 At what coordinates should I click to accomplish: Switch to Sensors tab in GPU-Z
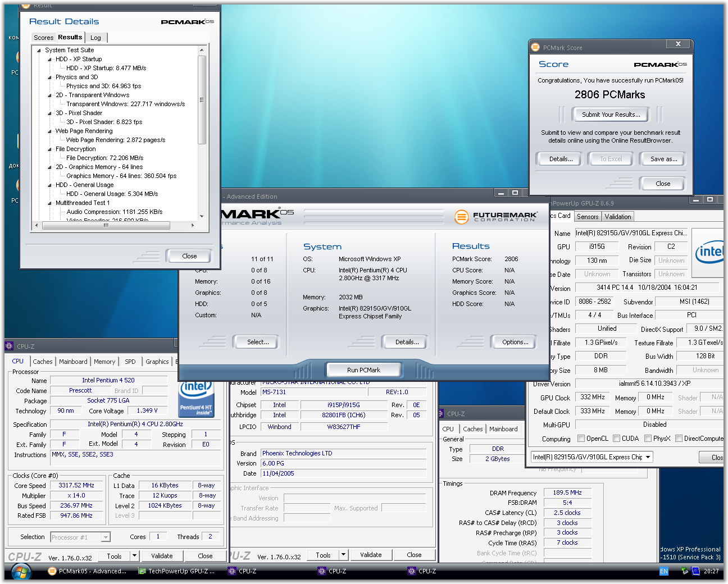588,217
